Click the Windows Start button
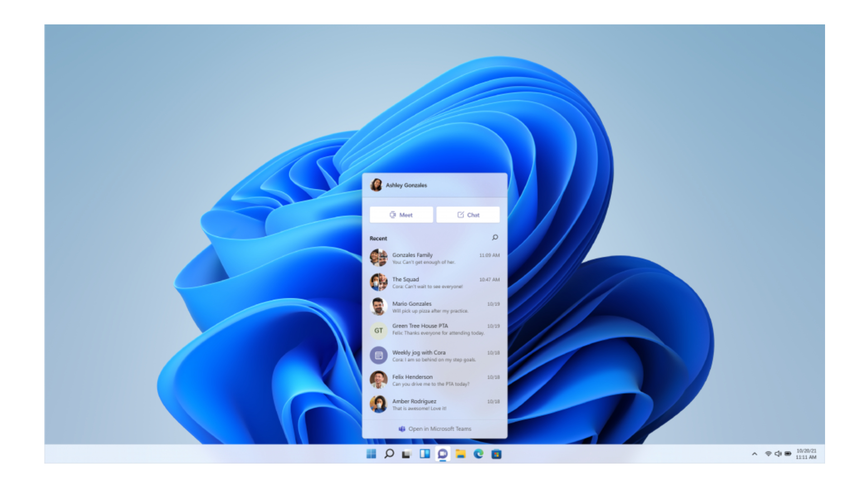868x488 pixels. (x=371, y=454)
